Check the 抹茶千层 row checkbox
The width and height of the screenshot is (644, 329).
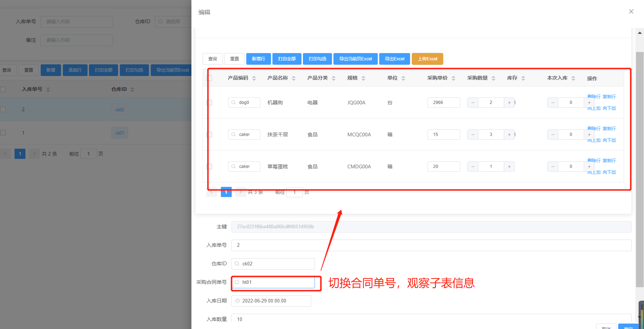click(209, 135)
